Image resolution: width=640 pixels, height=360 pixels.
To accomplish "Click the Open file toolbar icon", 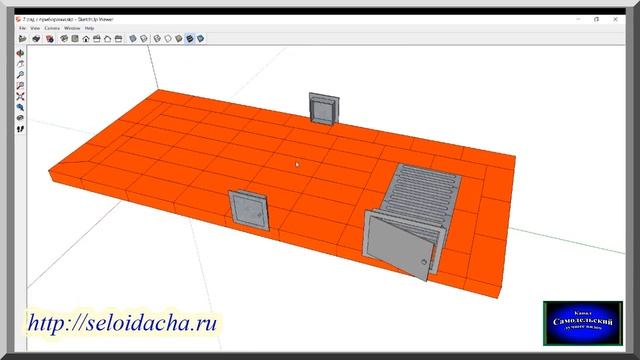I will tap(22, 39).
